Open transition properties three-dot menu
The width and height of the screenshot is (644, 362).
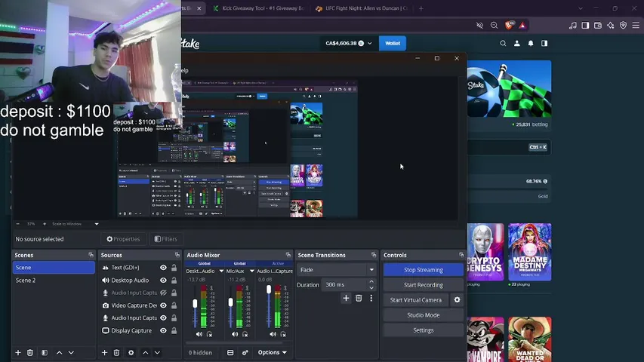(371, 298)
